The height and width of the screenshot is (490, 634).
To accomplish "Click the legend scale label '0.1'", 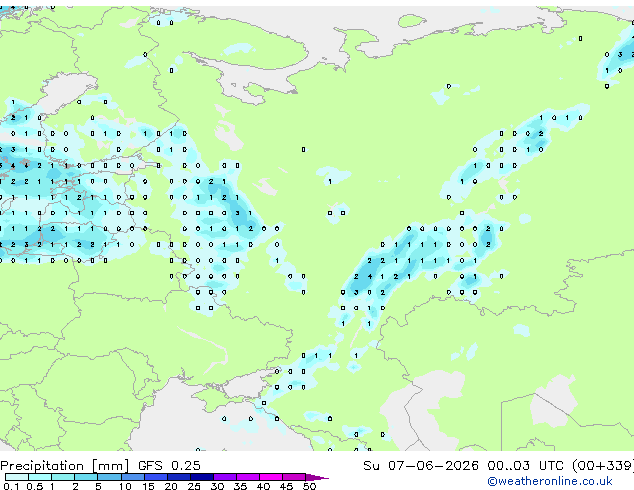I will pos(11,486).
